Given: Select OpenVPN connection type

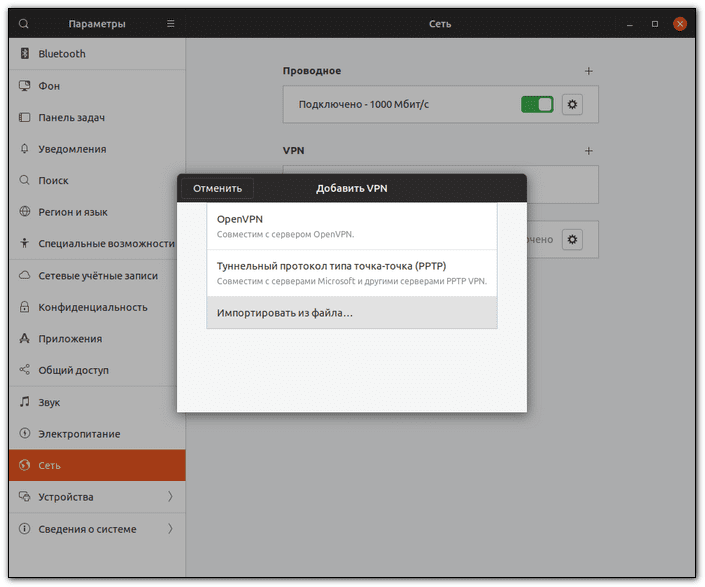Looking at the screenshot, I should (351, 226).
